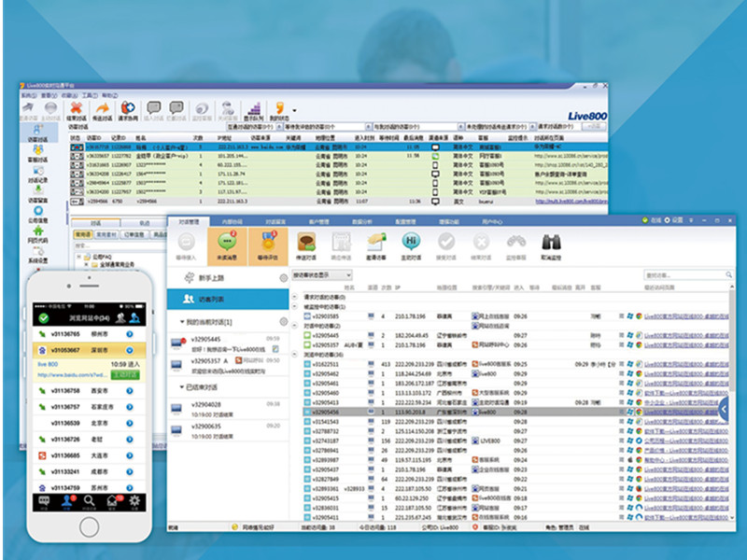Click the brown transfer conversation icon
Viewport: 747px width, 560px height.
[x=306, y=242]
